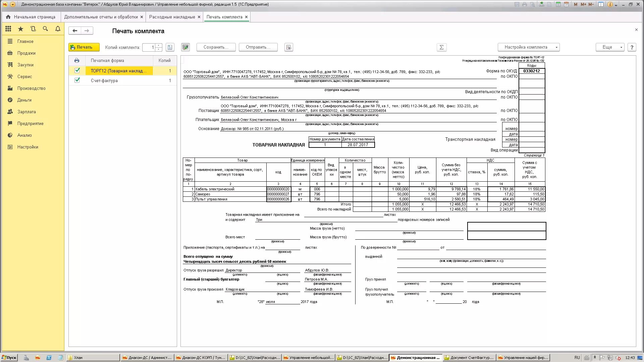
Task: Close the form with X at right
Action: [636, 30]
